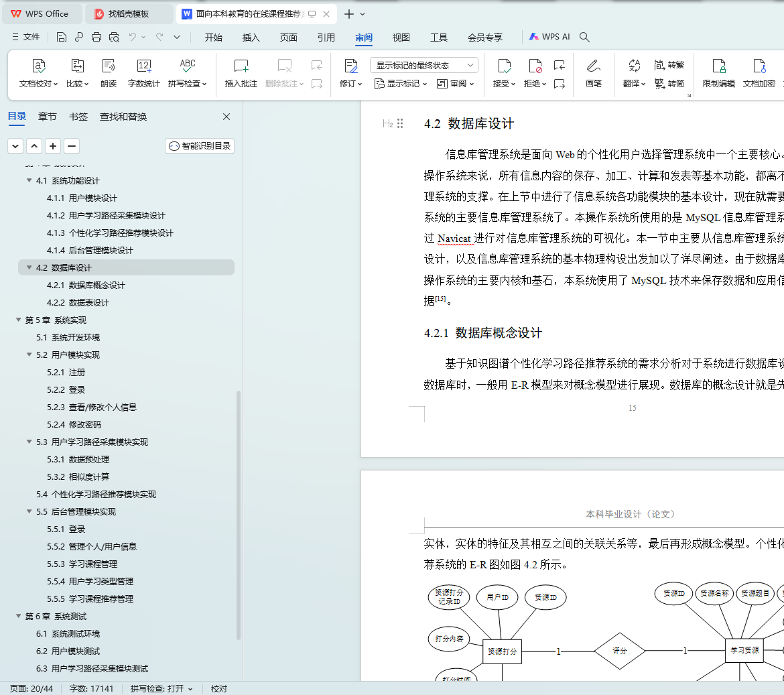Click 插入批注 insert comment

241,73
